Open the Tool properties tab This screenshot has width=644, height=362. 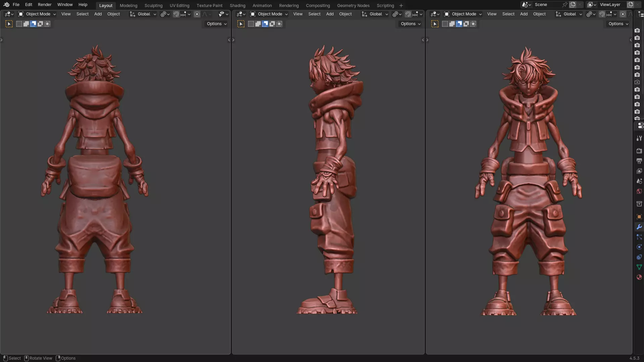point(639,138)
